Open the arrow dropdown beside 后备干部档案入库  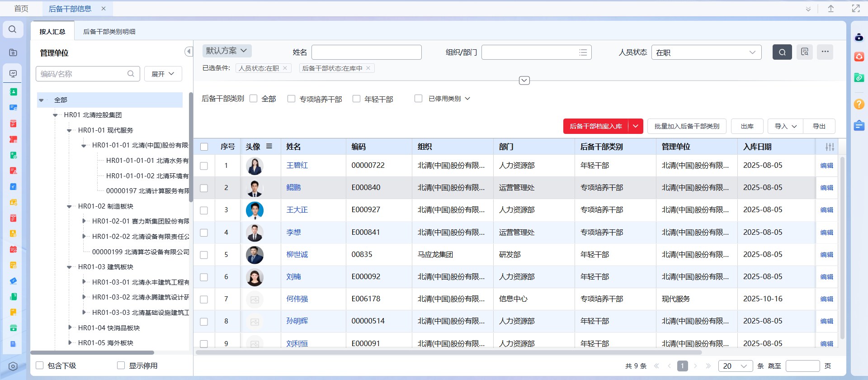point(636,126)
